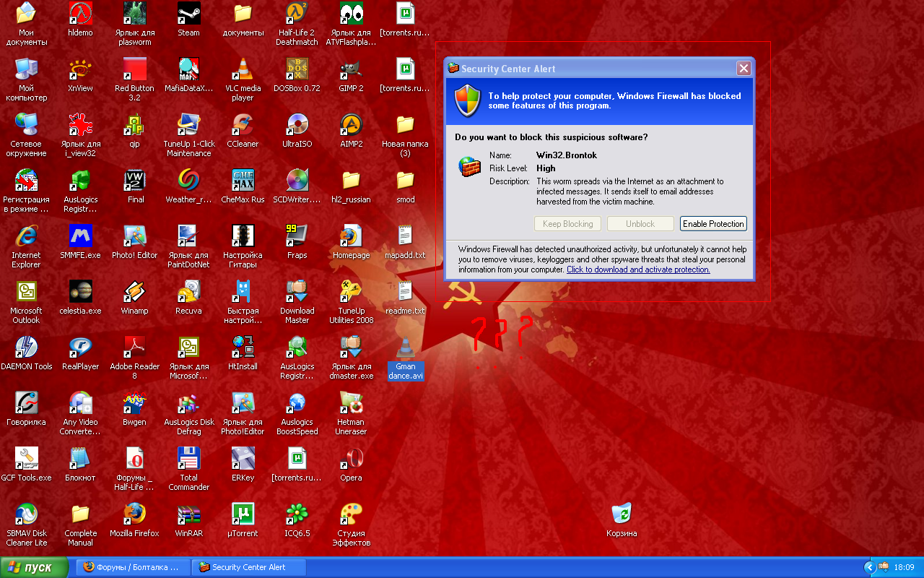Click the UltraISO desktop icon
This screenshot has height=578, width=924.
click(x=297, y=124)
